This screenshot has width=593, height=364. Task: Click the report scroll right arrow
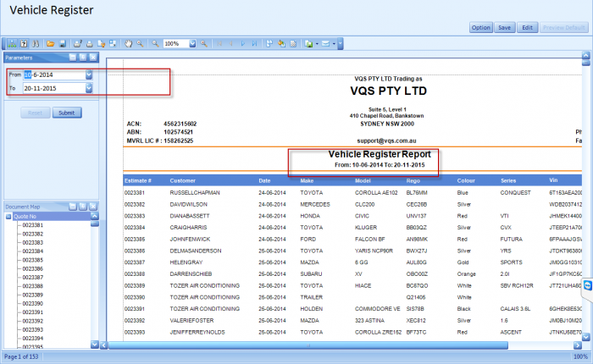(x=577, y=345)
